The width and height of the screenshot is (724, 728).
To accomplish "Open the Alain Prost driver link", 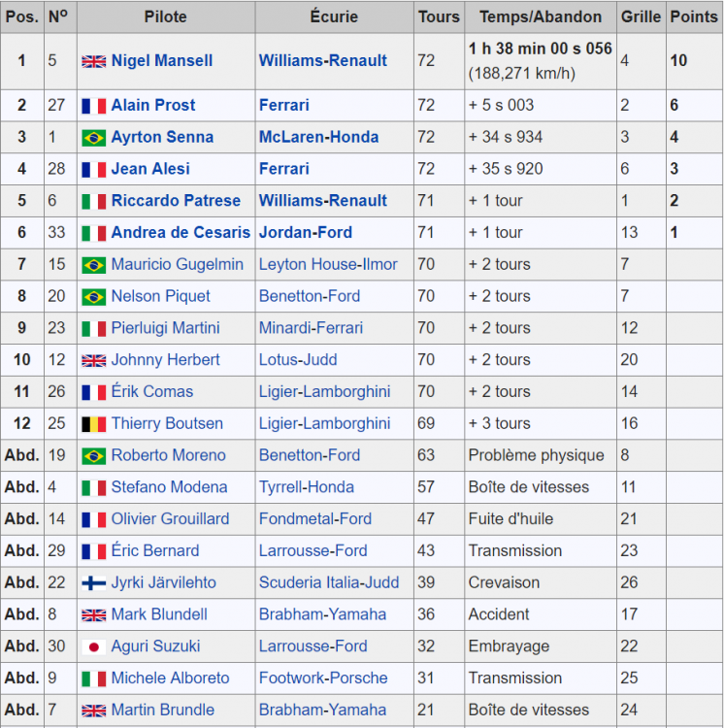I will pos(153,105).
